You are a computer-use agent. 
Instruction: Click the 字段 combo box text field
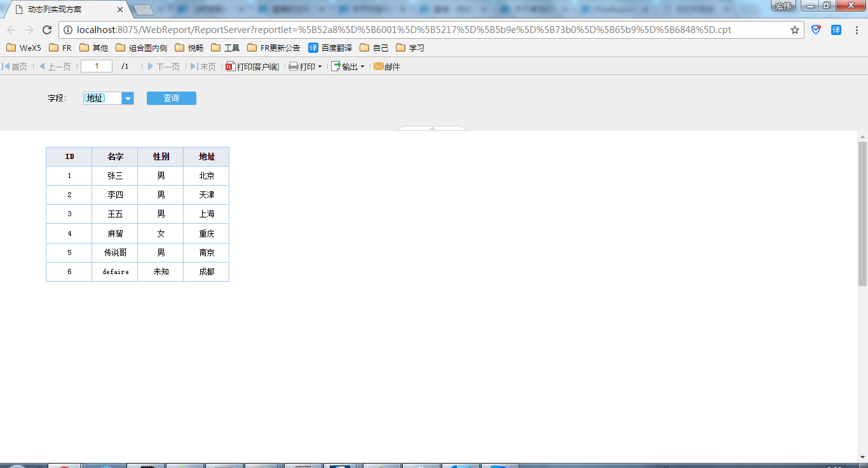tap(102, 98)
